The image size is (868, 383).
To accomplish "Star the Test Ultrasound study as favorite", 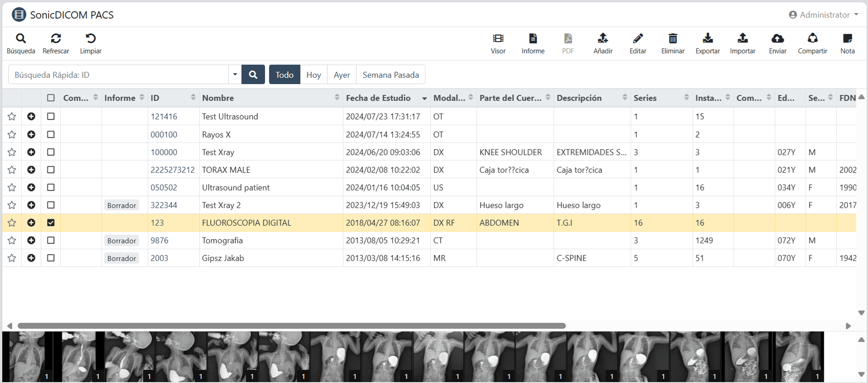I will 12,117.
